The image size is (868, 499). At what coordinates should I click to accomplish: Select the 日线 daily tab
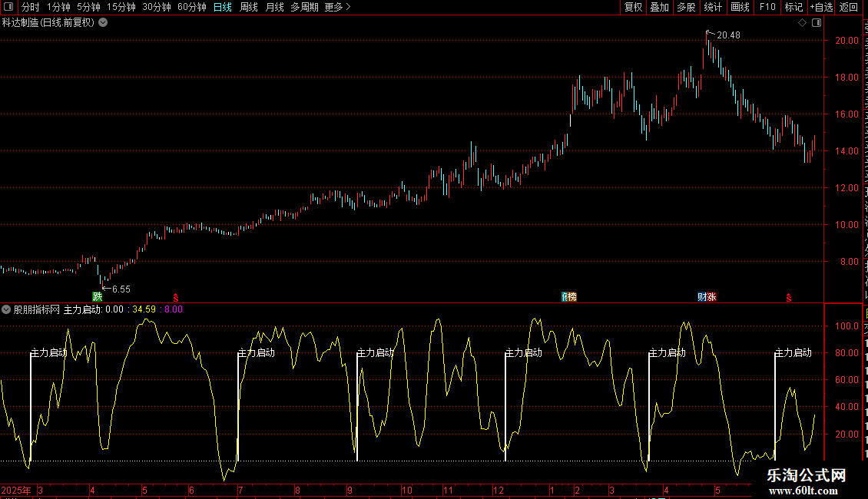223,7
